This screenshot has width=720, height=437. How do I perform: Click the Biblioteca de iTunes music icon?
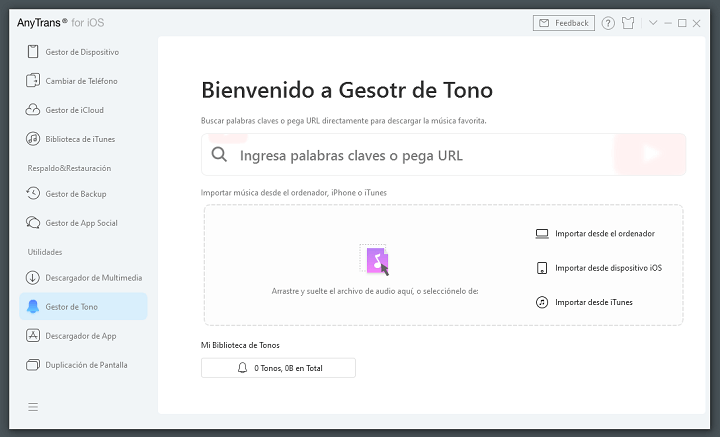tap(33, 139)
